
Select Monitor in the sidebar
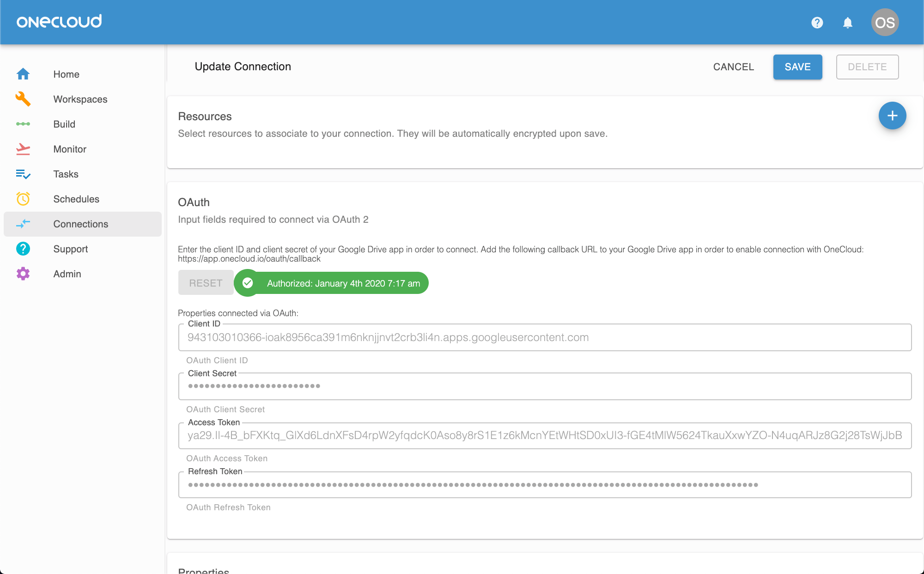tap(70, 149)
